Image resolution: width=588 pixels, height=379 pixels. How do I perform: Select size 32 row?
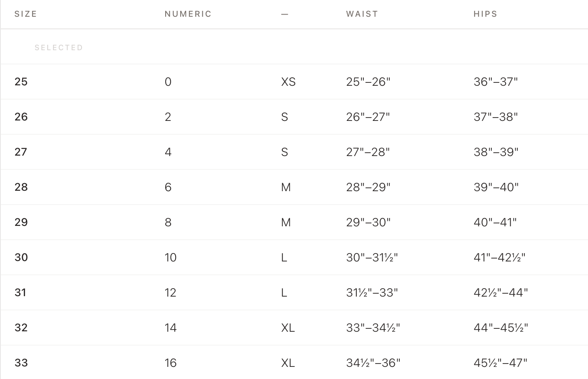click(294, 328)
